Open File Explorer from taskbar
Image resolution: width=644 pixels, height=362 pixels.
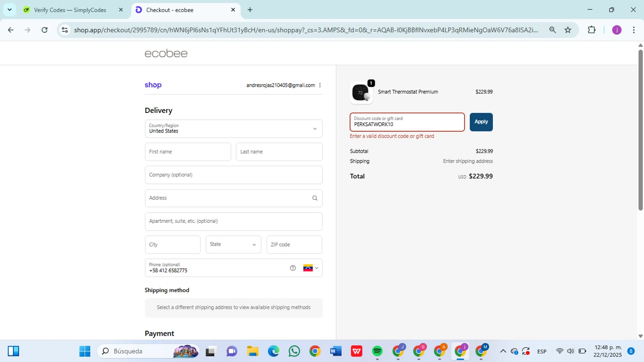253,351
